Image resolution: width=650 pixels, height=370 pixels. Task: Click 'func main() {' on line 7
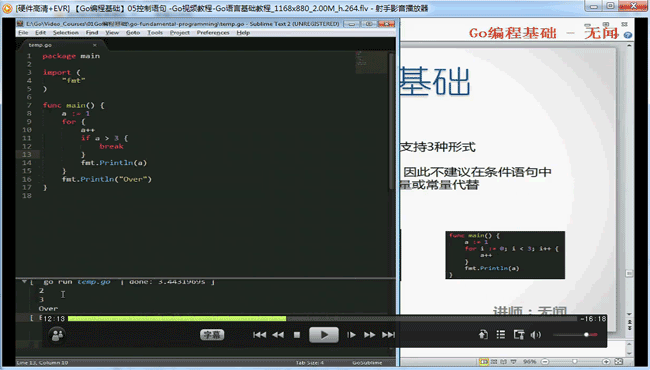(x=73, y=105)
